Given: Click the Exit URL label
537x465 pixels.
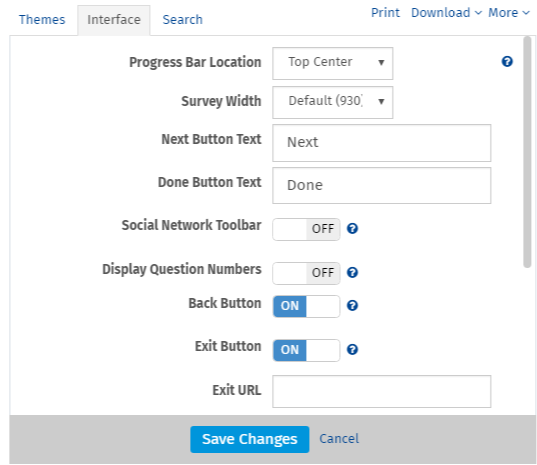Looking at the screenshot, I should click(237, 390).
